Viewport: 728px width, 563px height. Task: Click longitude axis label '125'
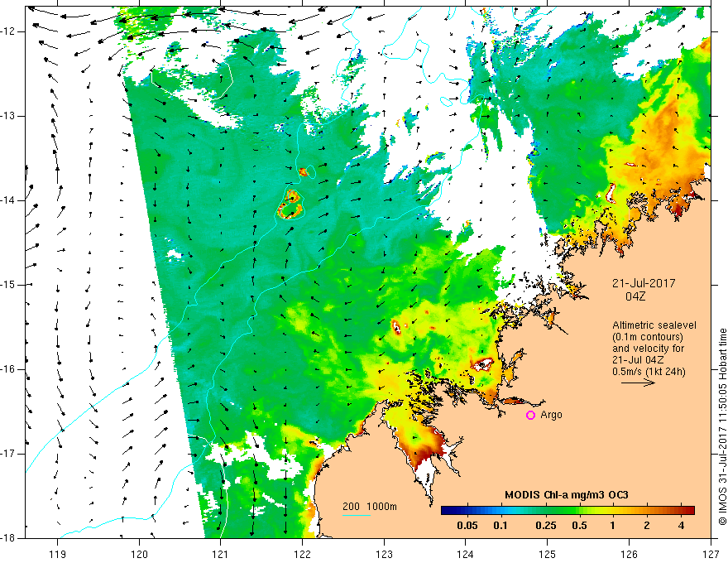pos(548,554)
